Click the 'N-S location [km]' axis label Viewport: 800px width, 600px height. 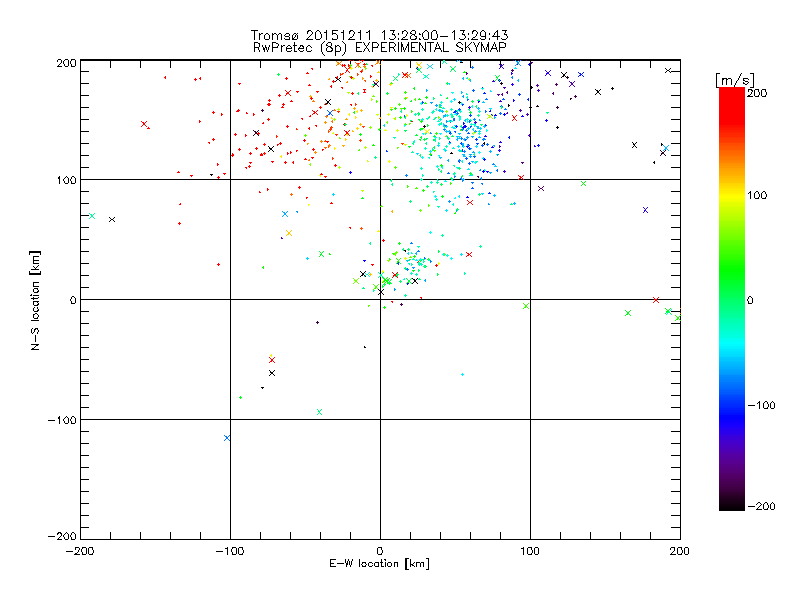click(x=35, y=300)
